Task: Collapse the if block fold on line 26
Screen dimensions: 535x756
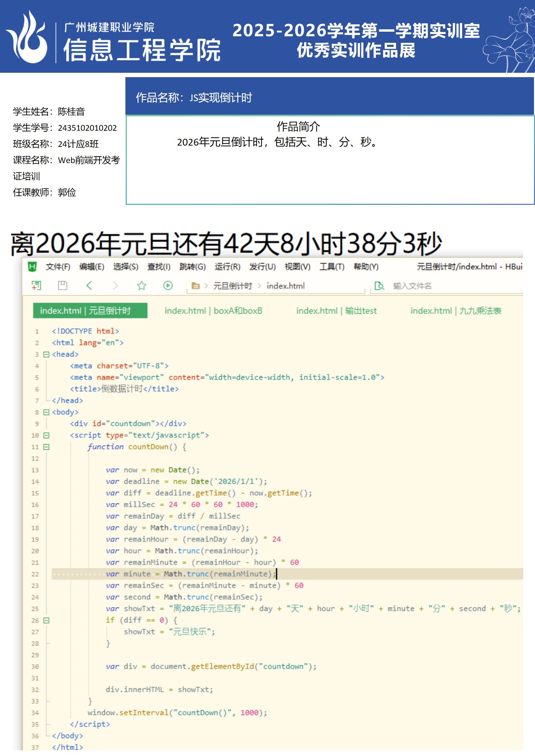Action: pyautogui.click(x=47, y=620)
